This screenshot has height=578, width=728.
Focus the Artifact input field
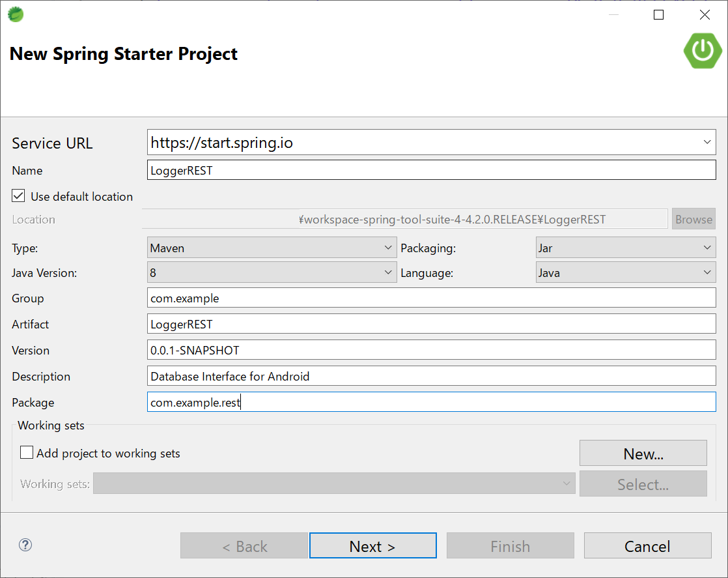(x=431, y=324)
